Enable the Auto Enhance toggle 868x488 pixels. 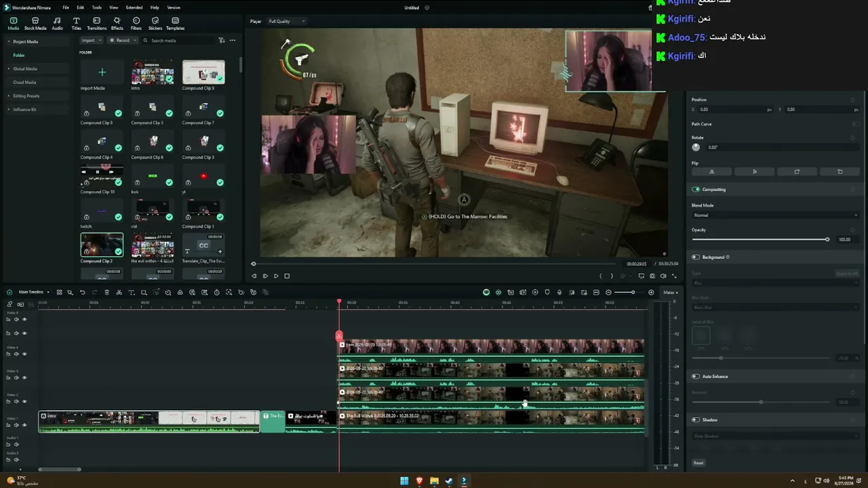pyautogui.click(x=696, y=376)
